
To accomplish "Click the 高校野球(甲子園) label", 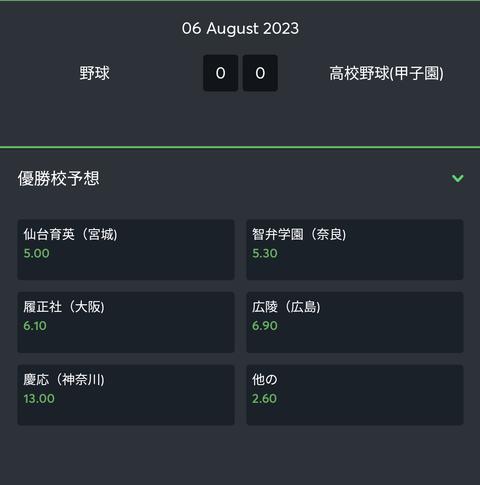I will 386,73.
